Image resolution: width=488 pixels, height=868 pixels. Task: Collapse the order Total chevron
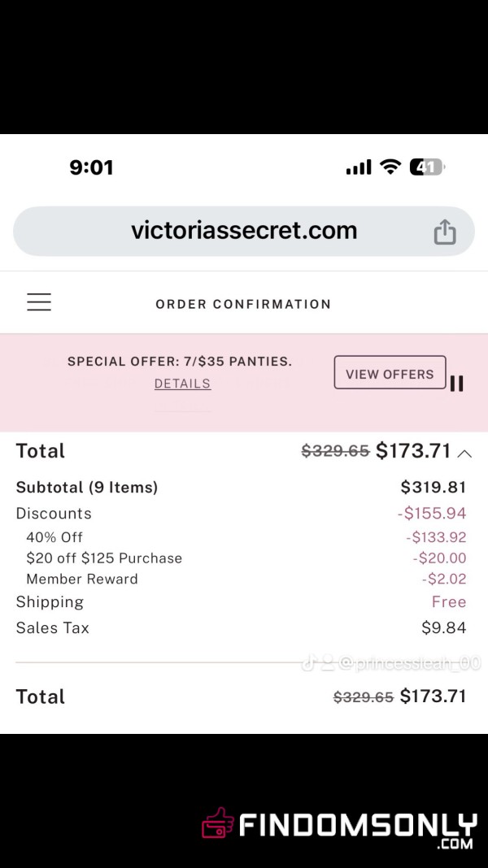tap(464, 454)
